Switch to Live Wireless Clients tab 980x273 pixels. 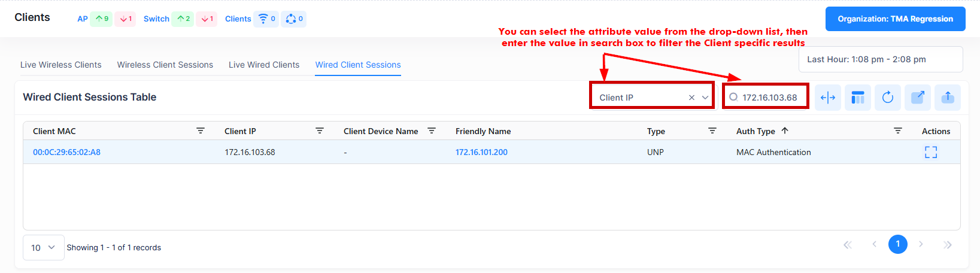coord(61,65)
